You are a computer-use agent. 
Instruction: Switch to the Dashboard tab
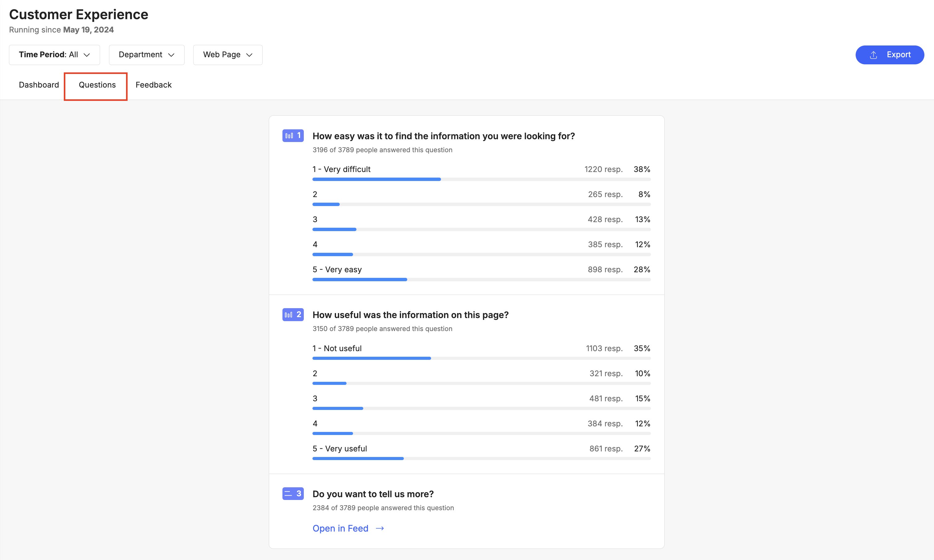click(39, 85)
